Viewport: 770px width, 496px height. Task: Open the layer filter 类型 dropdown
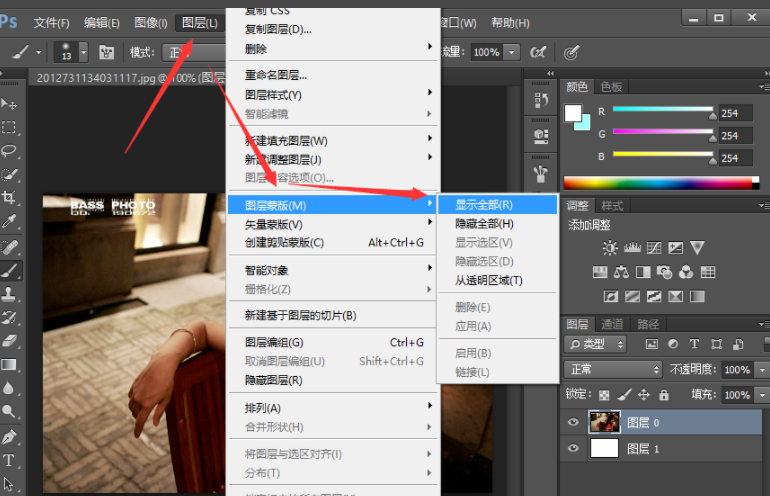pos(597,344)
